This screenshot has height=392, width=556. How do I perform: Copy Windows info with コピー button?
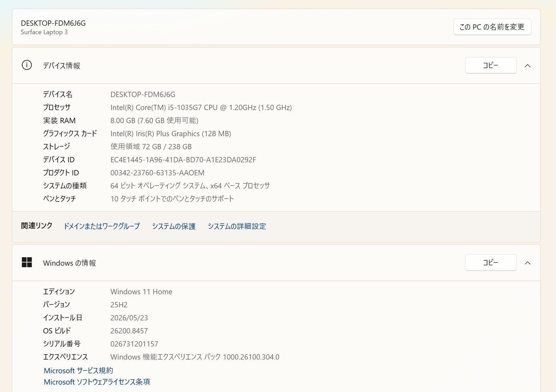point(491,263)
